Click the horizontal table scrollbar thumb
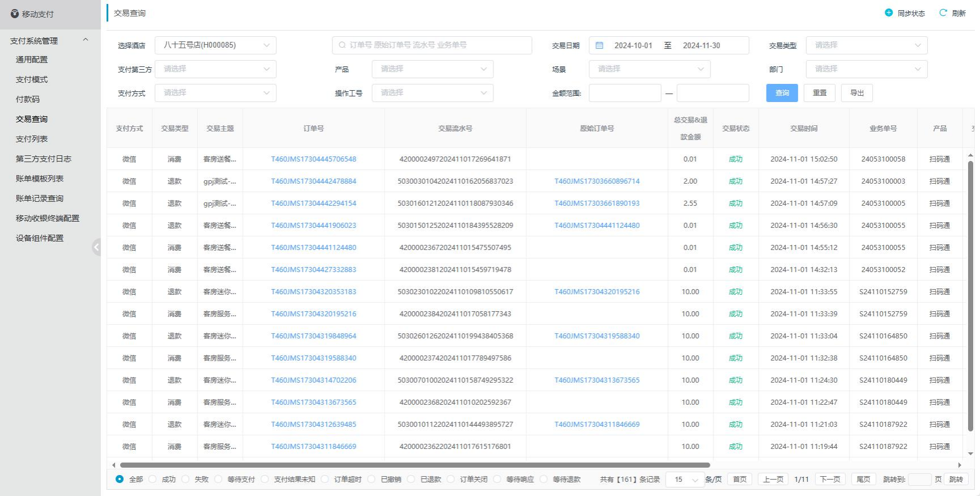The image size is (980, 496). 414,465
